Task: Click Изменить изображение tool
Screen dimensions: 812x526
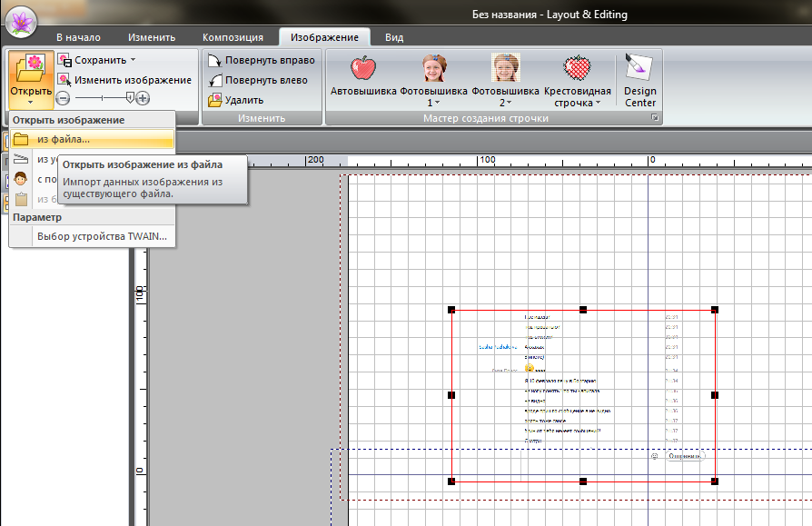Action: click(x=124, y=80)
